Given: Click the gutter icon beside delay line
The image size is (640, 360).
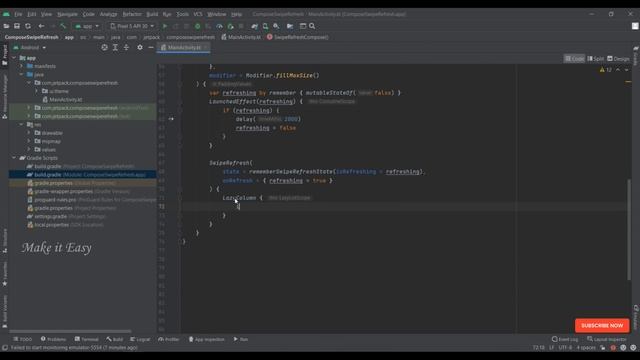Looking at the screenshot, I should point(171,119).
